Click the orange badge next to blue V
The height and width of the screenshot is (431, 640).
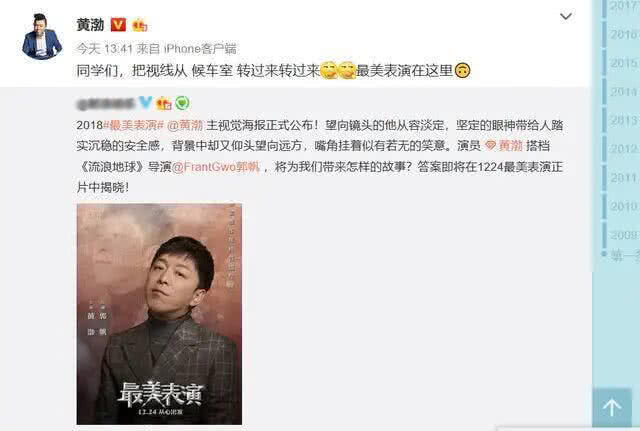164,103
